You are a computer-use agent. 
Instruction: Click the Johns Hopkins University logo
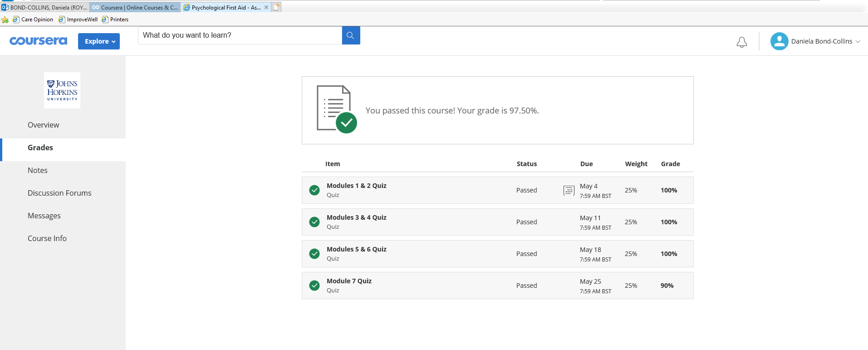tap(62, 90)
